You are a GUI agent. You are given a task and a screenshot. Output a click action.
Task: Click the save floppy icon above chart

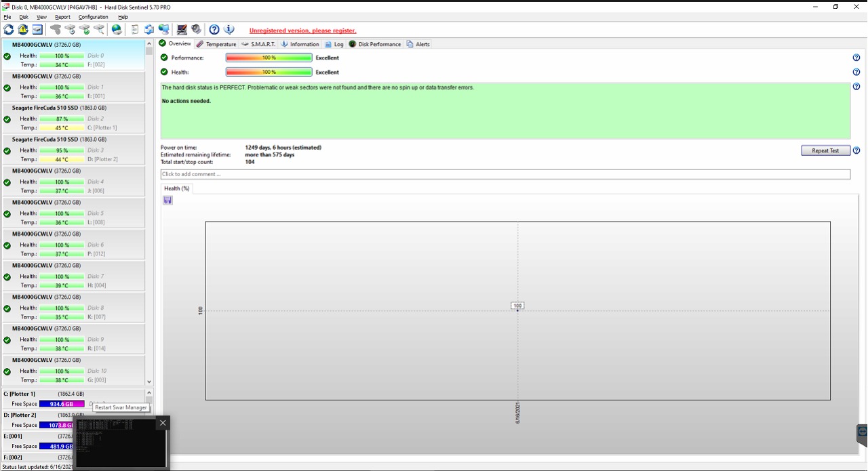[167, 200]
